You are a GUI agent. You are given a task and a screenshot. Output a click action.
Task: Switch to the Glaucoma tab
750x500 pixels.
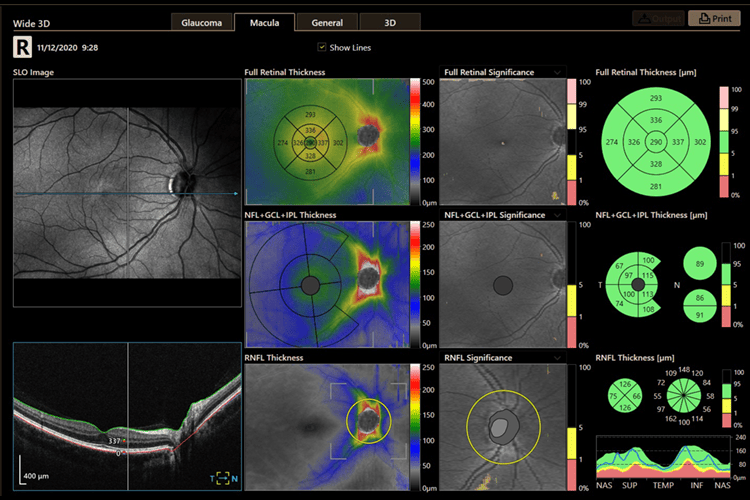click(x=200, y=21)
